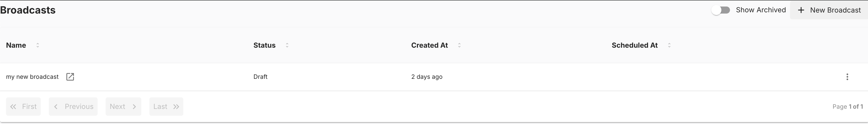The height and width of the screenshot is (124, 868).
Task: Create a New Broadcast
Action: pyautogui.click(x=829, y=10)
